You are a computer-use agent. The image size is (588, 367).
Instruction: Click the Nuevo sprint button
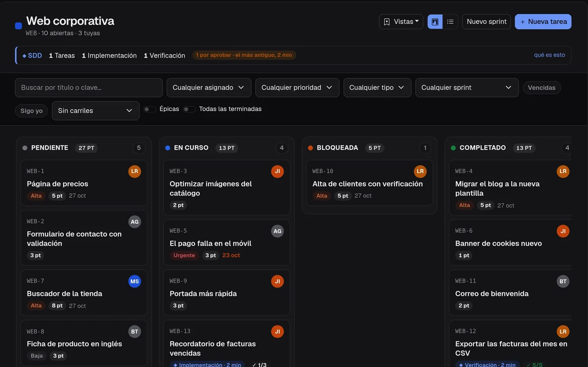click(486, 22)
